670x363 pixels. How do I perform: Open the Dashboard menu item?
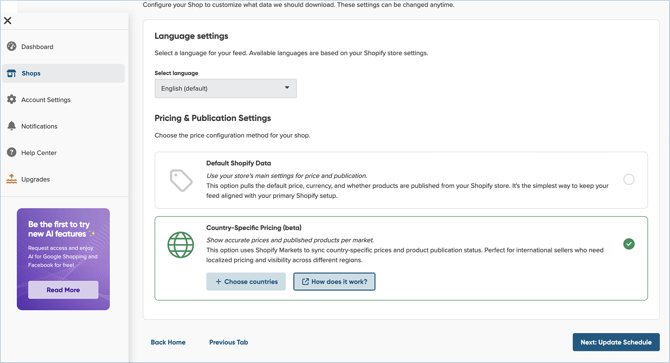click(x=63, y=47)
